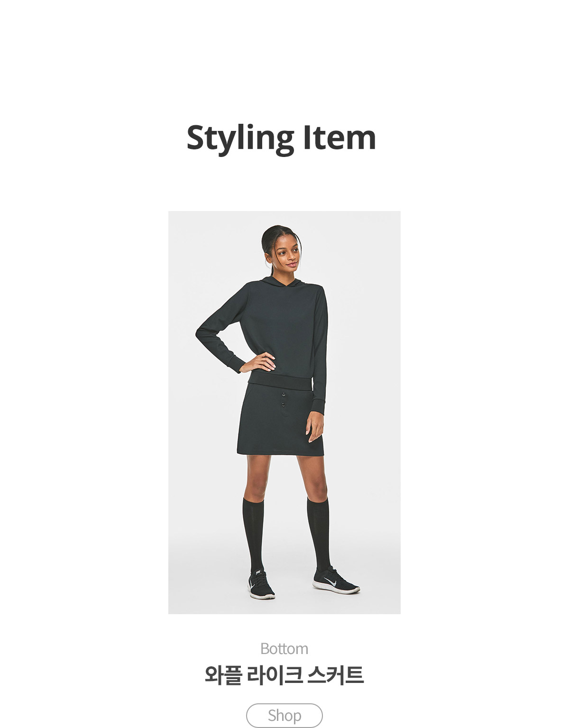
Task: Click the Styling Item heading
Action: point(282,138)
